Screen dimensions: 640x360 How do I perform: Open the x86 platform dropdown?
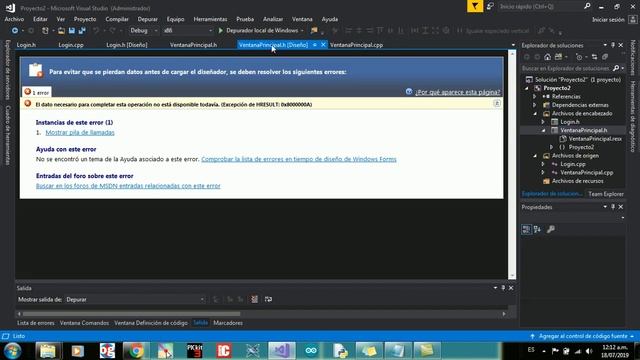[x=188, y=31]
